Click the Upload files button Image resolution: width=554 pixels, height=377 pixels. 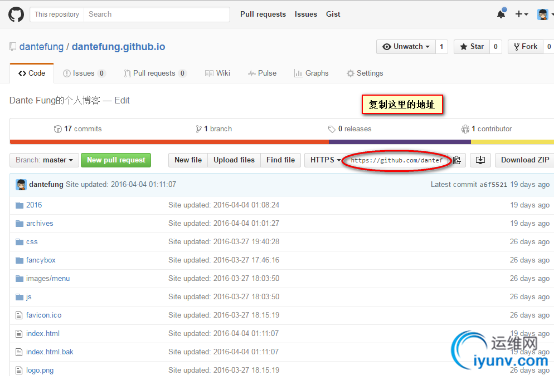[234, 160]
